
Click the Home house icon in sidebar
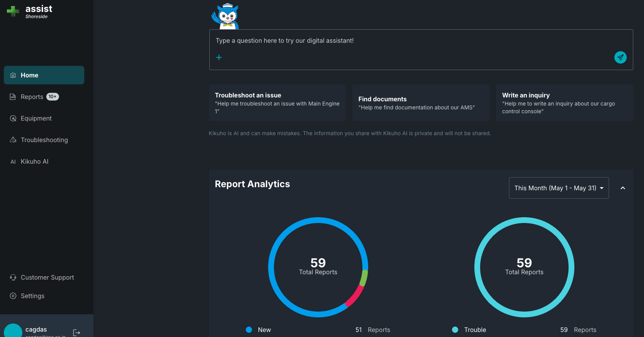13,75
